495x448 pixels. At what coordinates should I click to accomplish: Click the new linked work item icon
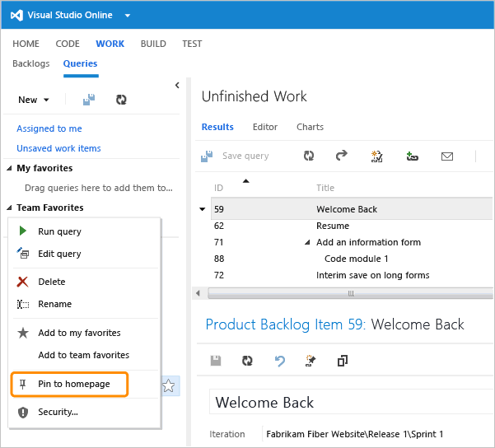(377, 156)
